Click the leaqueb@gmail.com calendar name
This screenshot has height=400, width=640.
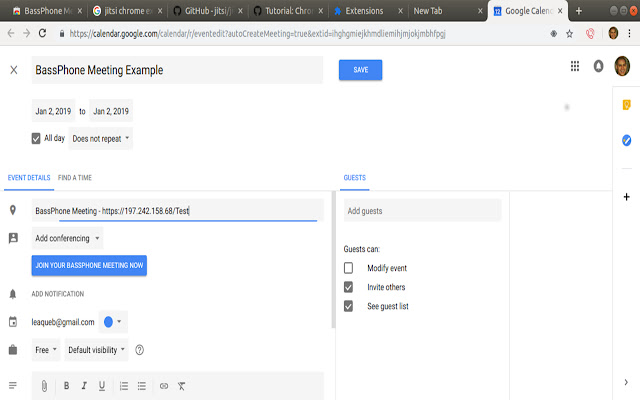pyautogui.click(x=63, y=322)
